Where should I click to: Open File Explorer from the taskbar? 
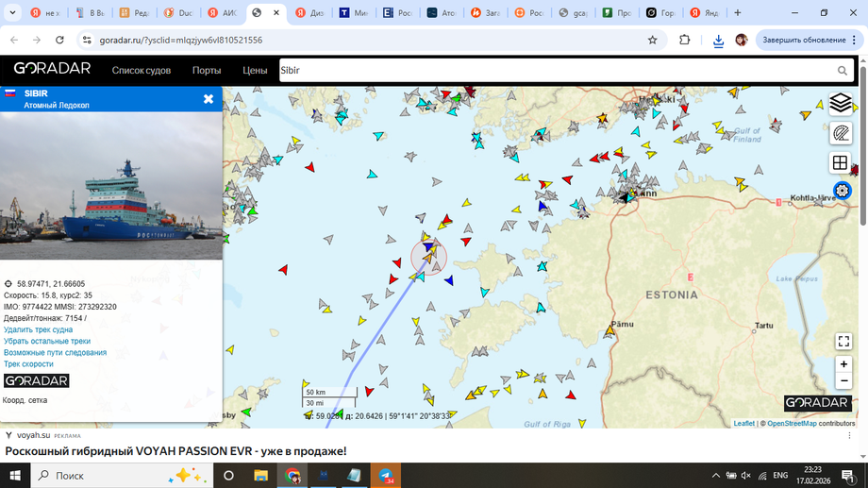click(x=260, y=476)
